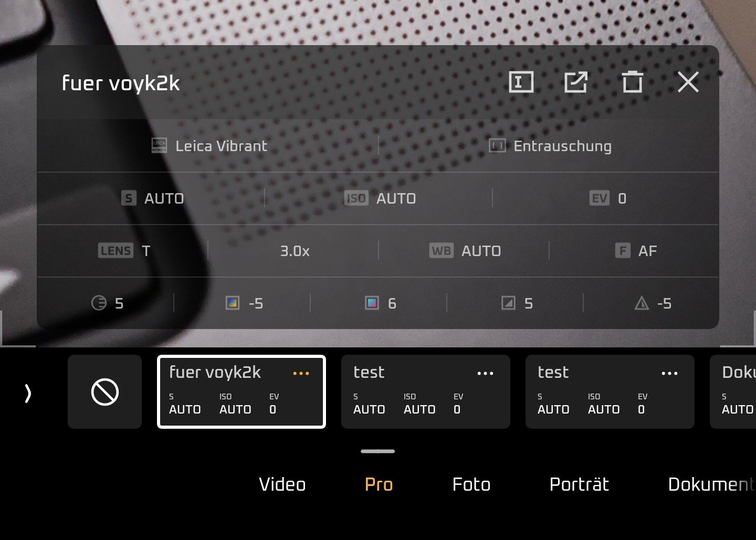Viewport: 756px width, 540px height.
Task: Switch to the Porträt mode tab
Action: coord(579,484)
